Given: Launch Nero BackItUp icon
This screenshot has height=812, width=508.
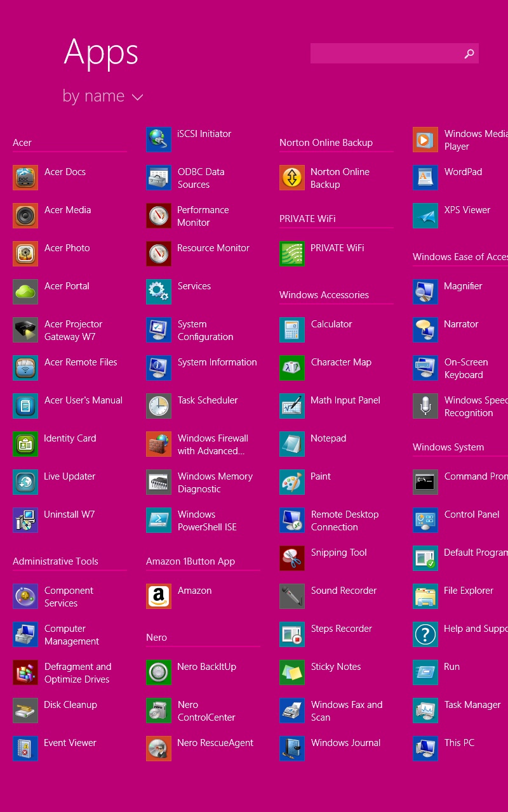Looking at the screenshot, I should [x=159, y=672].
